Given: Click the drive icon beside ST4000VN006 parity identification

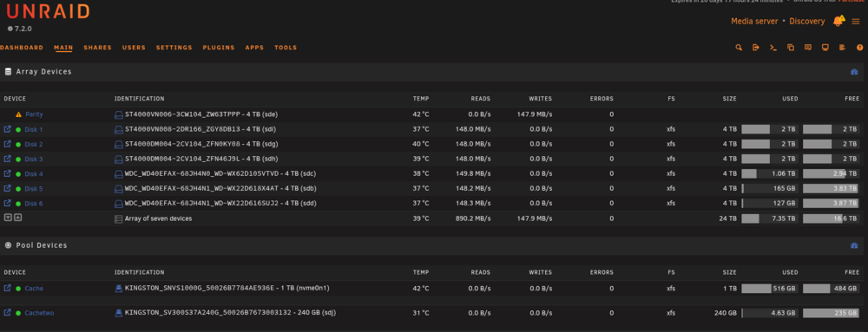Looking at the screenshot, I should (118, 114).
